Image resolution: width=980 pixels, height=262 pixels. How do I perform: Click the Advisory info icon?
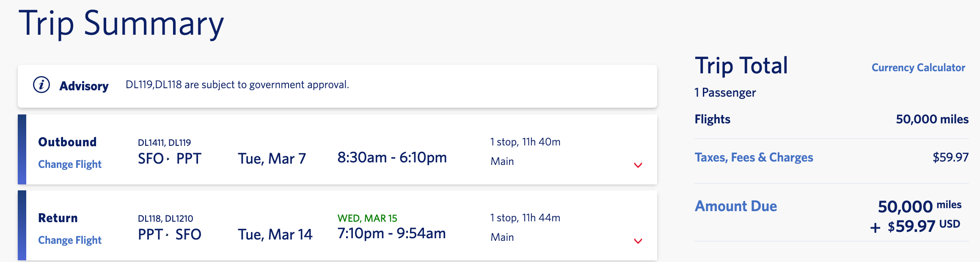41,85
